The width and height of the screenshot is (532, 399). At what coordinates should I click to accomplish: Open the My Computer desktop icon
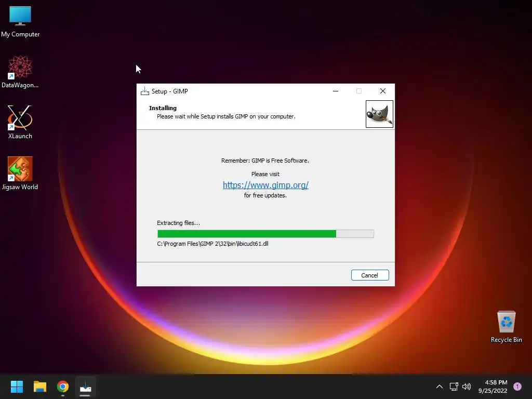coord(20,21)
